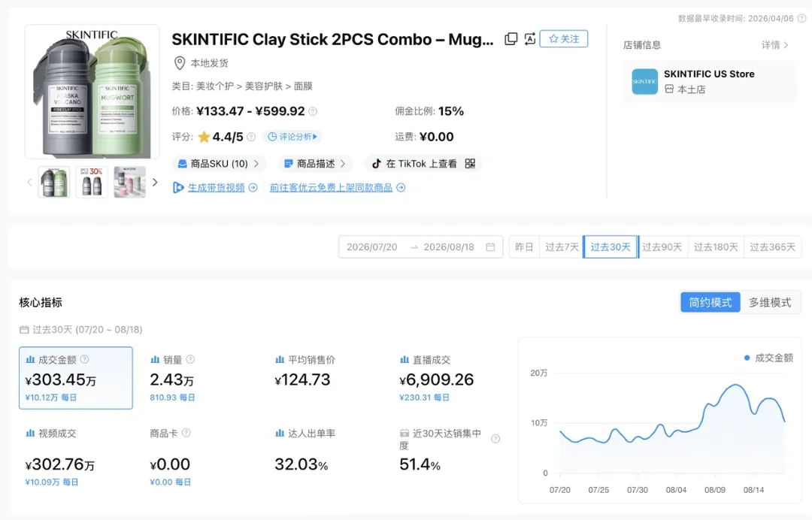812x520 pixels.
Task: Click the circled arrow icon after 生成带货视频
Action: click(x=253, y=187)
